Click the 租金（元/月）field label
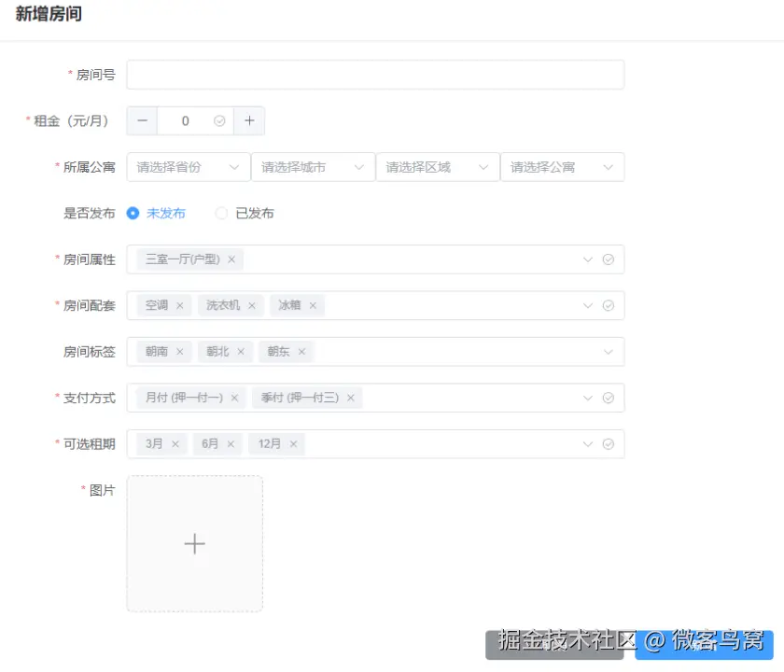The width and height of the screenshot is (784, 672). pyautogui.click(x=71, y=120)
